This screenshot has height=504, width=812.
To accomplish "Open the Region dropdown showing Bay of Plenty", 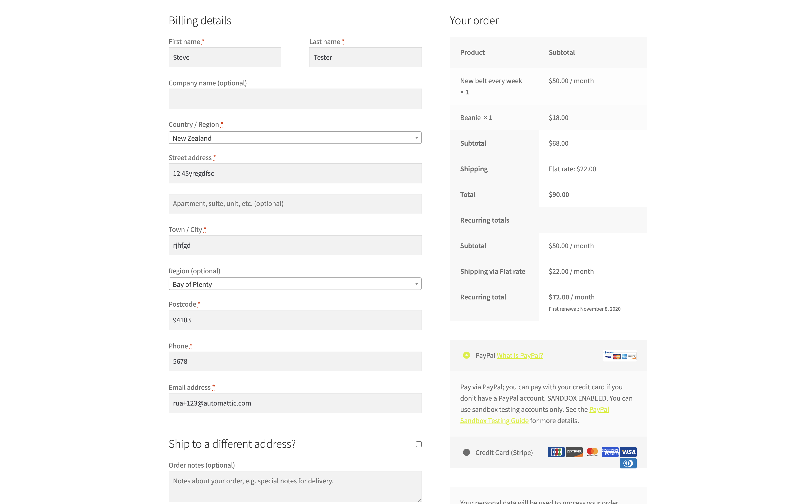I will click(x=295, y=284).
